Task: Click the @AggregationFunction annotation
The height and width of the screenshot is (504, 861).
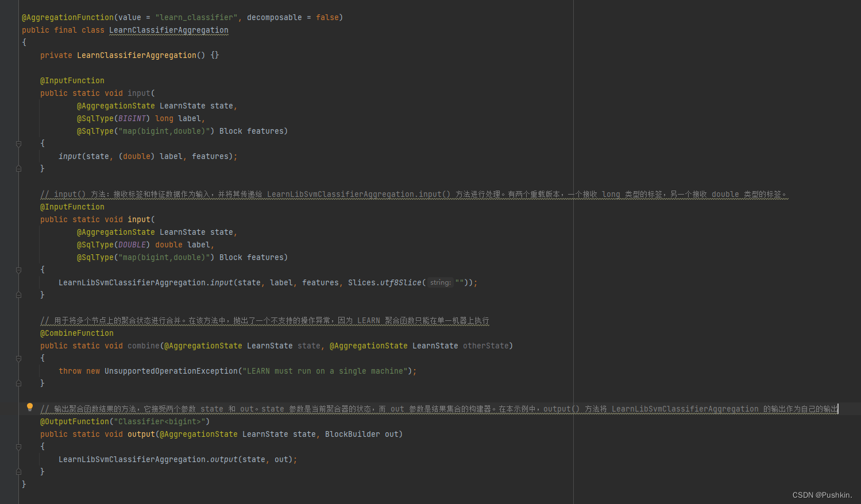Action: (x=68, y=18)
